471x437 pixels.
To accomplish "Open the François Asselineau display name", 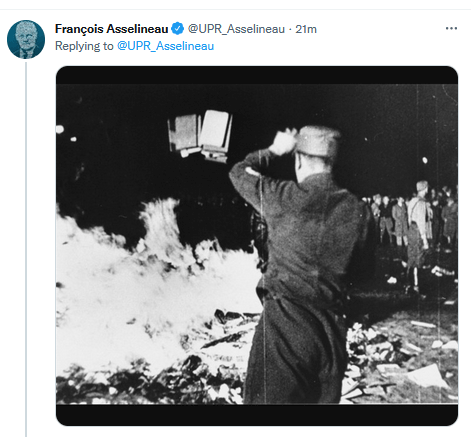I will [111, 29].
